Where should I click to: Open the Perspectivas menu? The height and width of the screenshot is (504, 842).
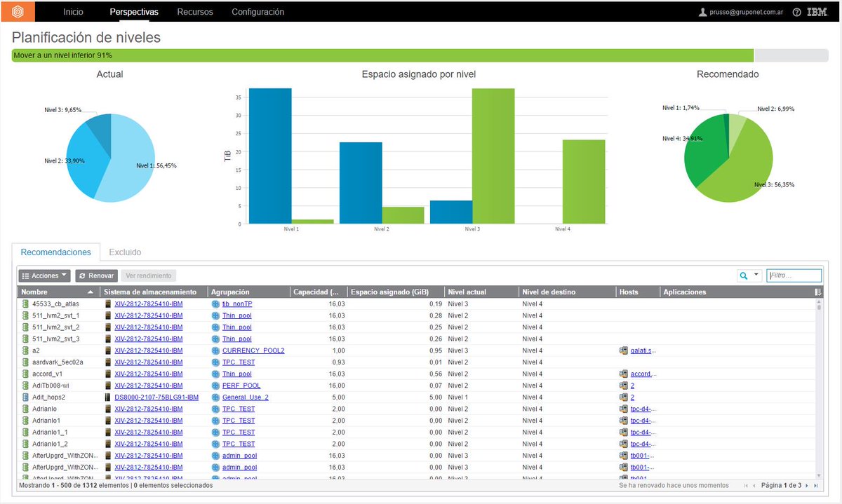click(134, 12)
